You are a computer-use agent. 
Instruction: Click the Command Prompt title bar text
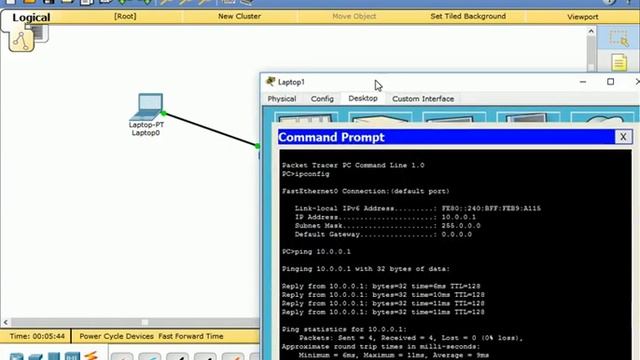click(331, 137)
